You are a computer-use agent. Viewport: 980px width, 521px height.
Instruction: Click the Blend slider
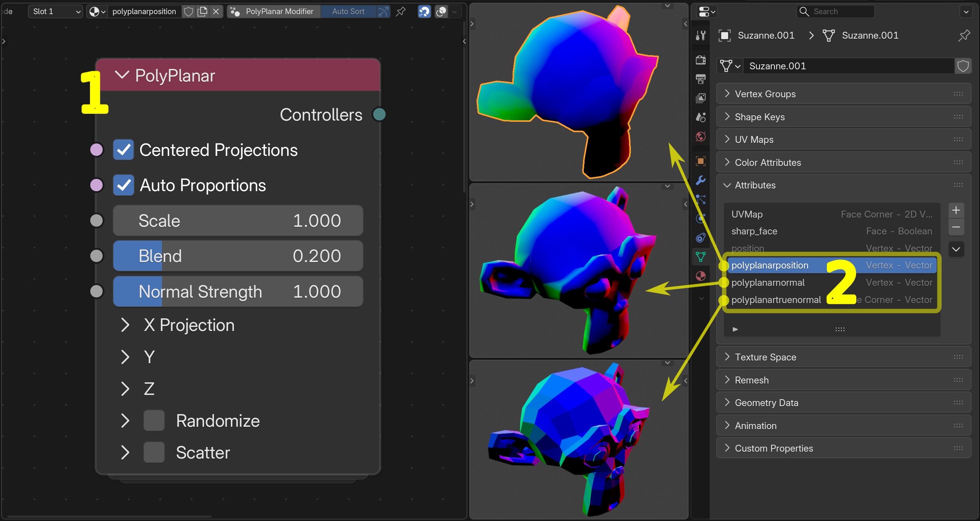tap(238, 256)
